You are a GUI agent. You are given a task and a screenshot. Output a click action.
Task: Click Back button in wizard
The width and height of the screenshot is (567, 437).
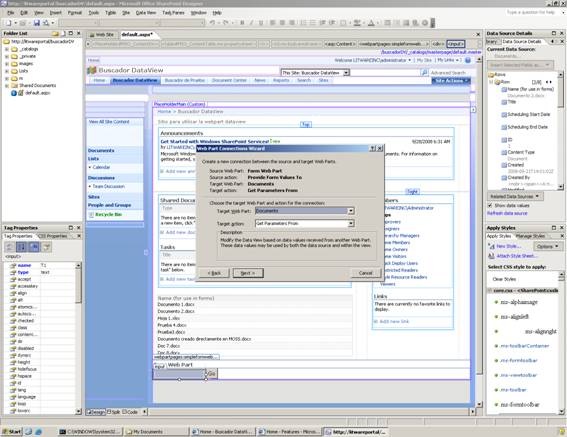tap(214, 273)
